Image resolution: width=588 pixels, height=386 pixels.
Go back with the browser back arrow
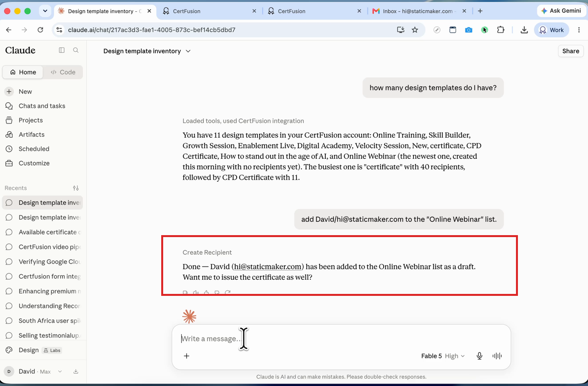9,30
